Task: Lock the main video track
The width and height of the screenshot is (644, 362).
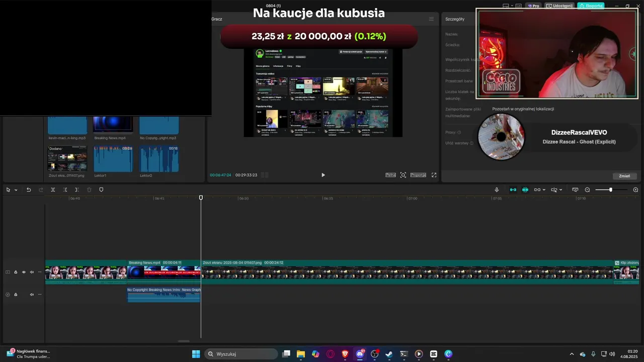Action: [16, 272]
